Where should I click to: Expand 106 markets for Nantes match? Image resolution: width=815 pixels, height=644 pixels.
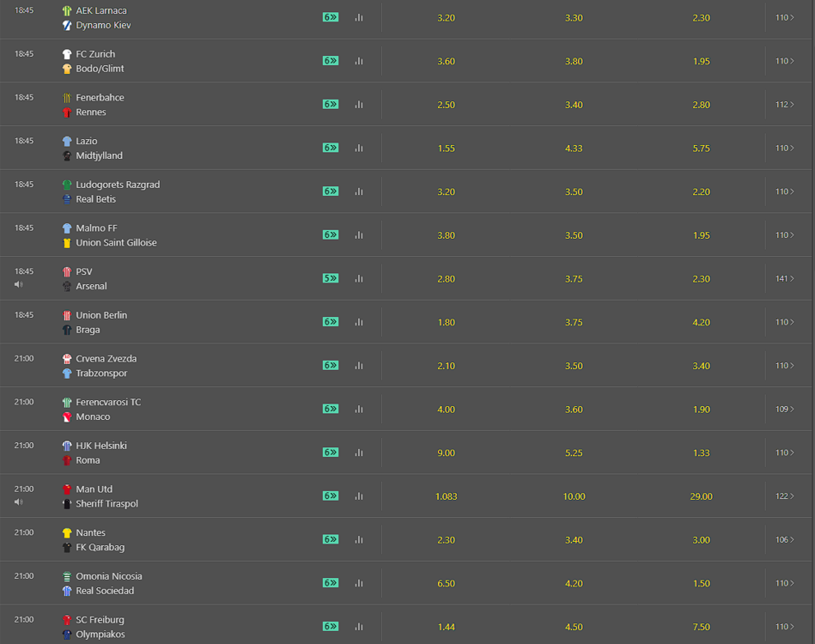click(x=784, y=540)
